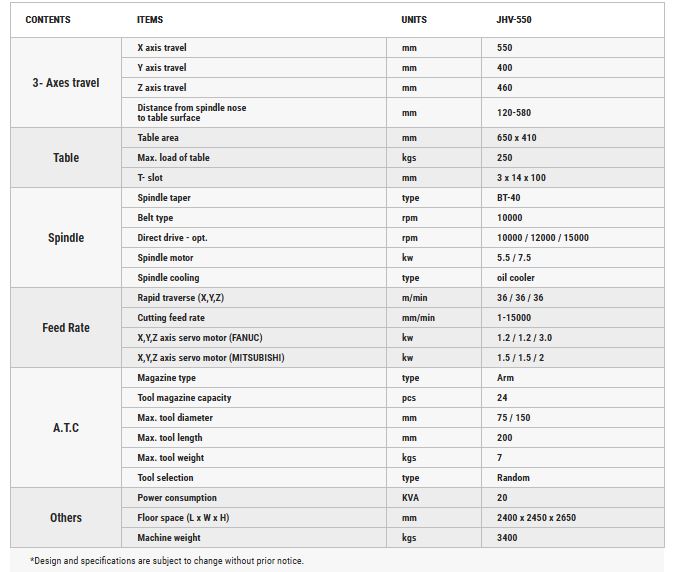Click the Spindle taper value BT-40
680x572 pixels.
tap(508, 198)
